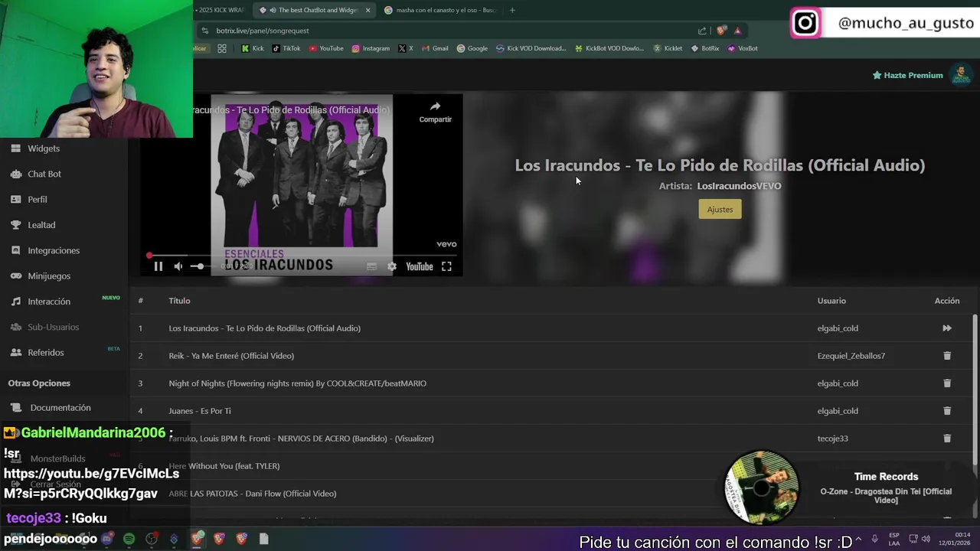Close the ChatBot and Widgets tab
Image resolution: width=980 pixels, height=551 pixels.
coord(368,10)
